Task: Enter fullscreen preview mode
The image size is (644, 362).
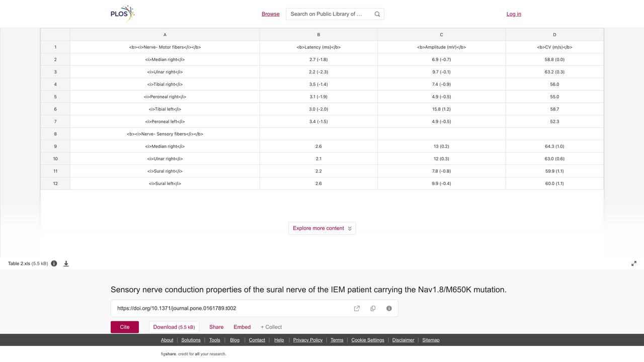Action: 634,263
